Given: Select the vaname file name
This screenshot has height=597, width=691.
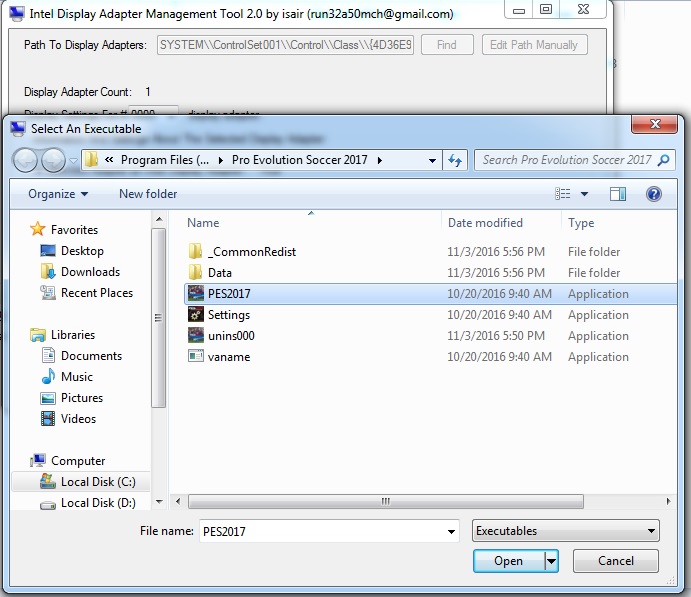Looking at the screenshot, I should coord(229,356).
